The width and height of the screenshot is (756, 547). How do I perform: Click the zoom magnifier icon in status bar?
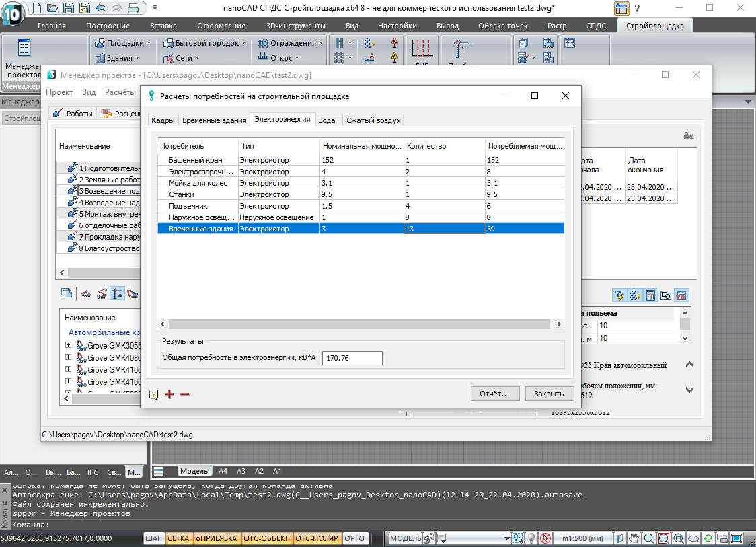(649, 538)
